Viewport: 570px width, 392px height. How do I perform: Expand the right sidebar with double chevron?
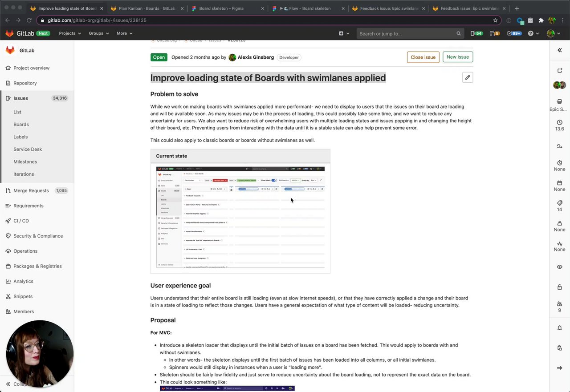560,50
